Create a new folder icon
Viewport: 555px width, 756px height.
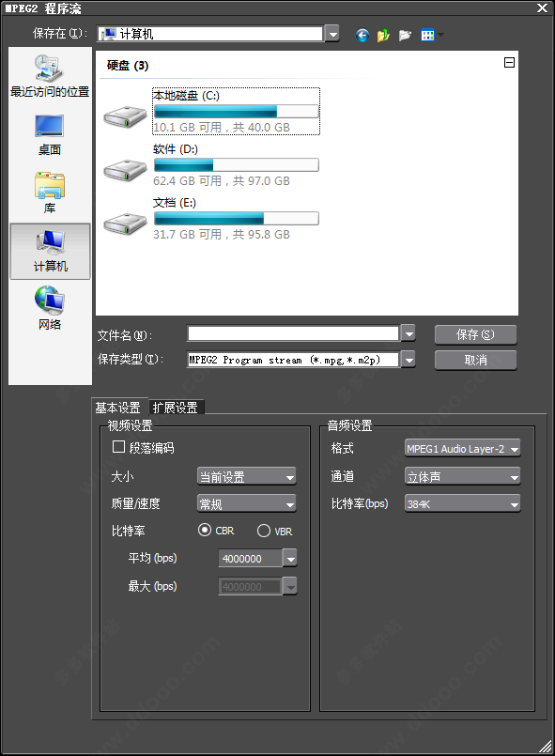(405, 35)
